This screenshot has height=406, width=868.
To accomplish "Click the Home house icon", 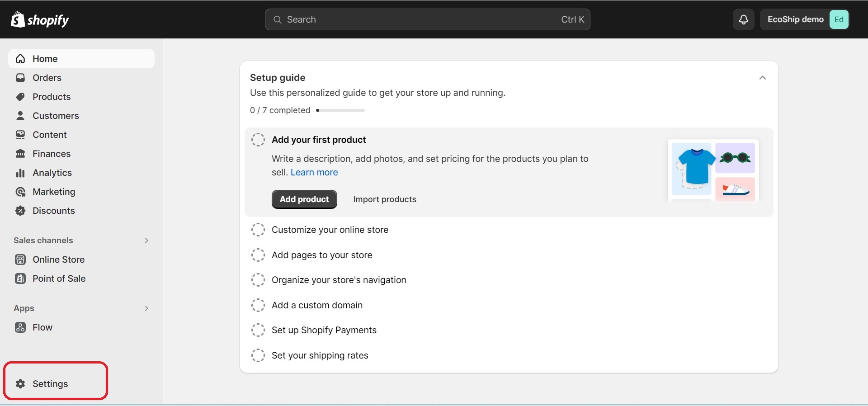I will point(20,59).
